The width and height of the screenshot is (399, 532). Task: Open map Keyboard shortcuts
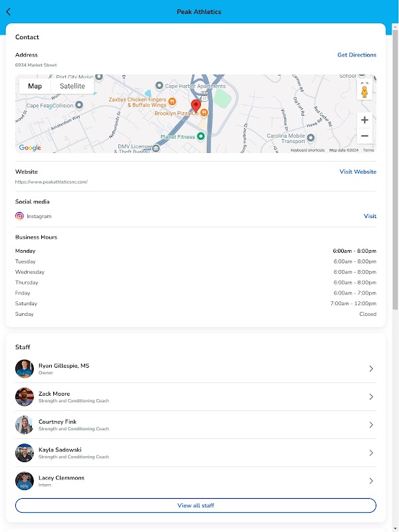tap(308, 150)
